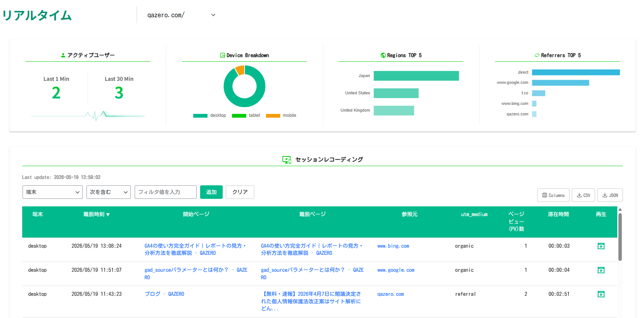
Task: Toggle the tablet legend item
Action: 246,115
